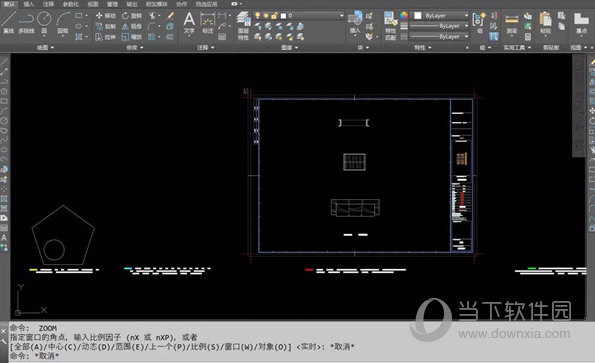595x363 pixels.
Task: Choose the Arc (圆弧) tool
Action: click(63, 22)
